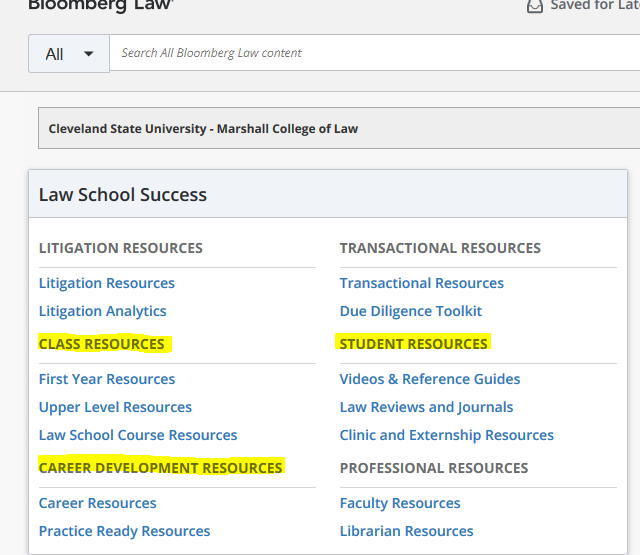
Task: Click the Bloomberg Law logo
Action: pos(101,6)
